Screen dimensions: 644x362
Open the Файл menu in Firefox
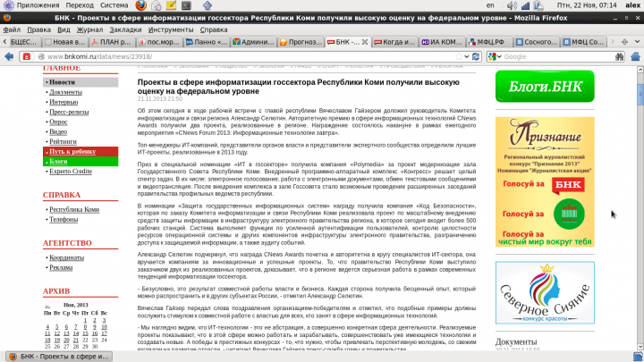point(12,29)
